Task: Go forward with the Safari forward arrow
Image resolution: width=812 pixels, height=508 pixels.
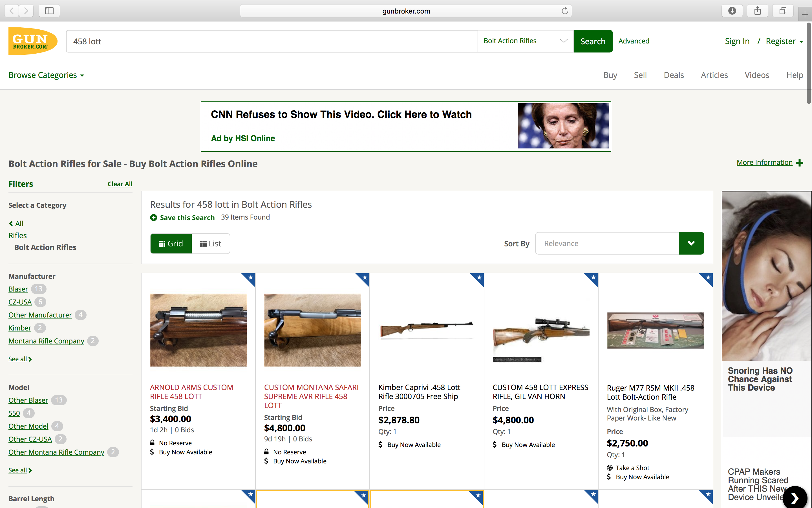Action: (x=26, y=11)
